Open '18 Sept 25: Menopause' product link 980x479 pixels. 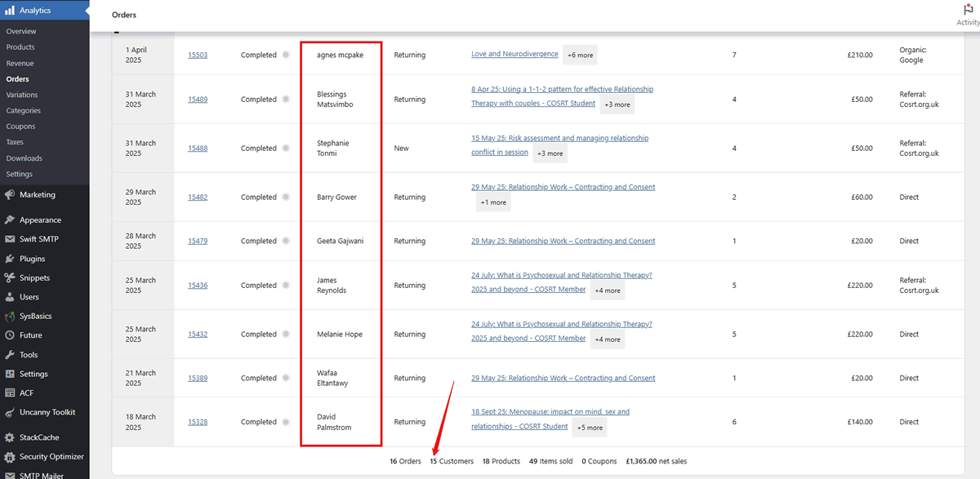(550, 419)
